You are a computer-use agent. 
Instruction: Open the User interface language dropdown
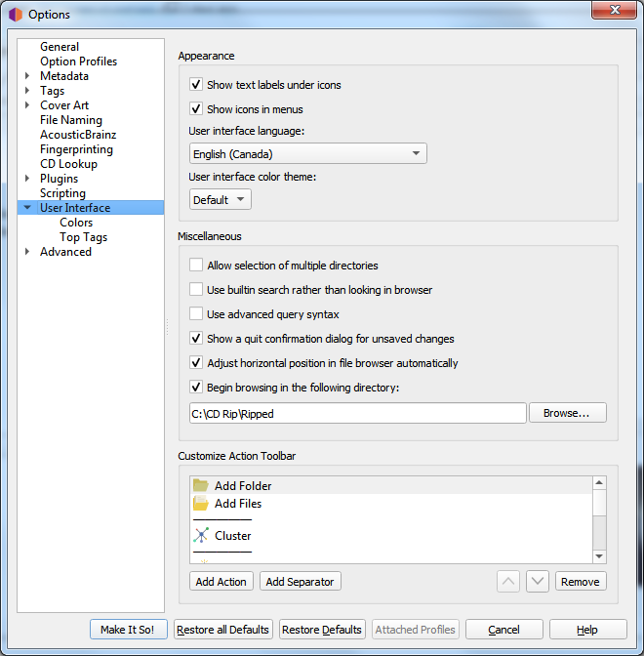(307, 154)
